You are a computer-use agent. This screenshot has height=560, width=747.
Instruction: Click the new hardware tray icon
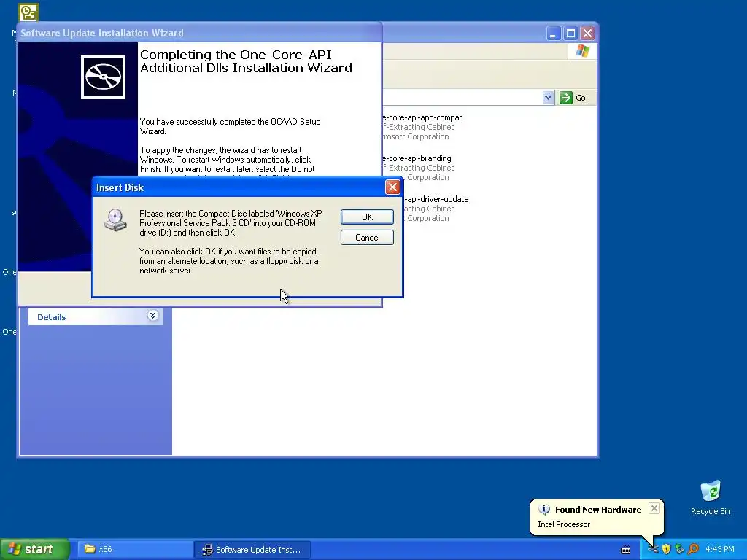click(x=653, y=550)
